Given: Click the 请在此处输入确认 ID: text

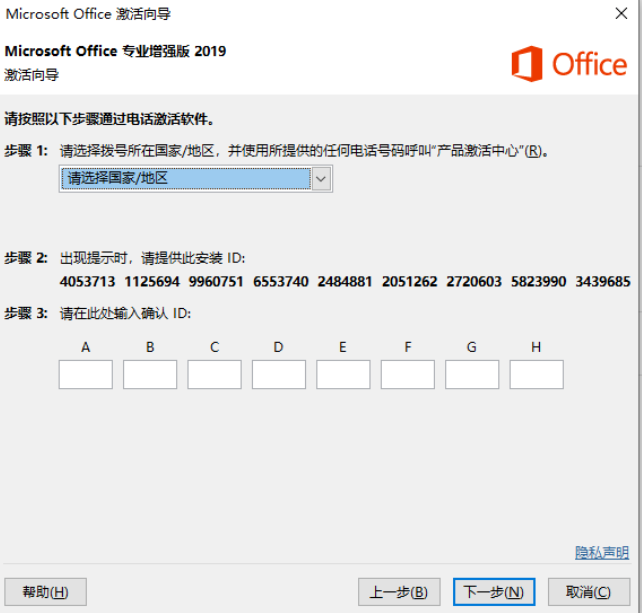Looking at the screenshot, I should tap(126, 313).
